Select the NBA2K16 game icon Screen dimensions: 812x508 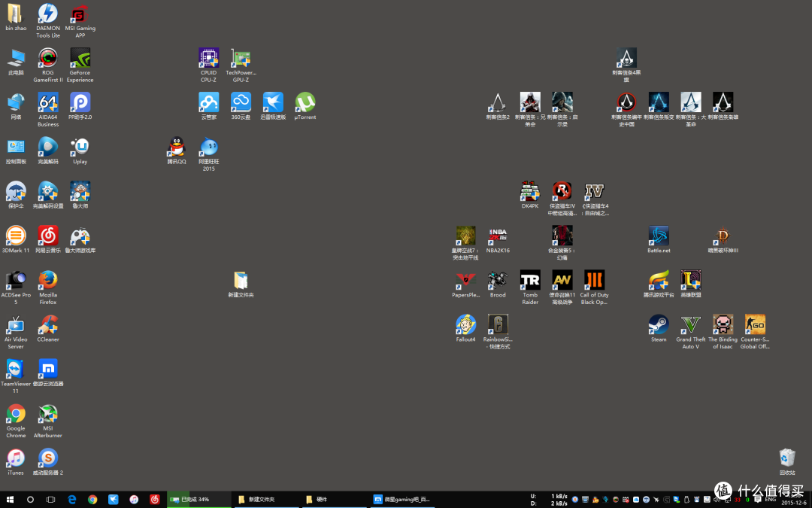[498, 239]
